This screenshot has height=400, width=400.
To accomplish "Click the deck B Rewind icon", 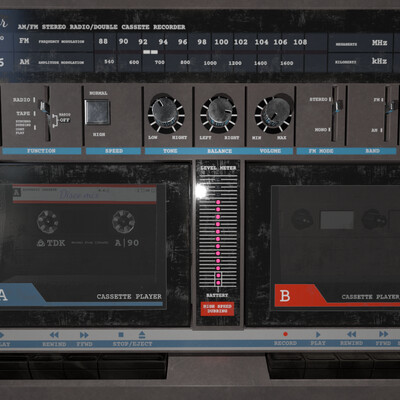I will (351, 334).
